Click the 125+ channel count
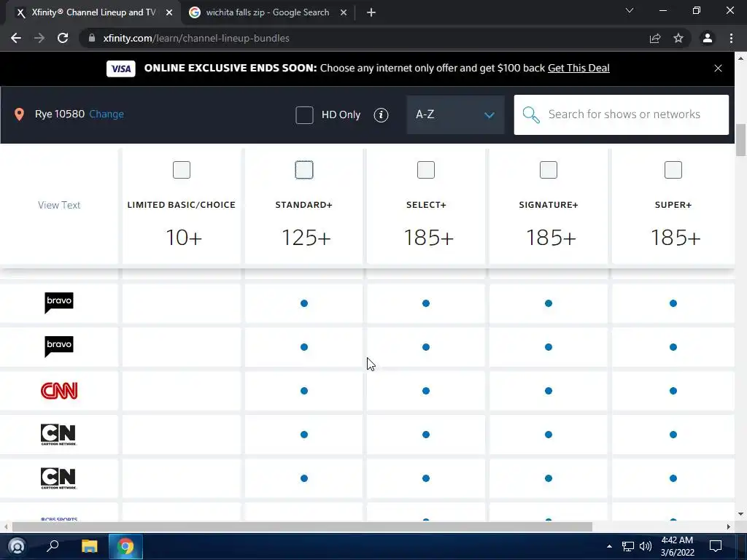This screenshot has height=560, width=747. [306, 237]
